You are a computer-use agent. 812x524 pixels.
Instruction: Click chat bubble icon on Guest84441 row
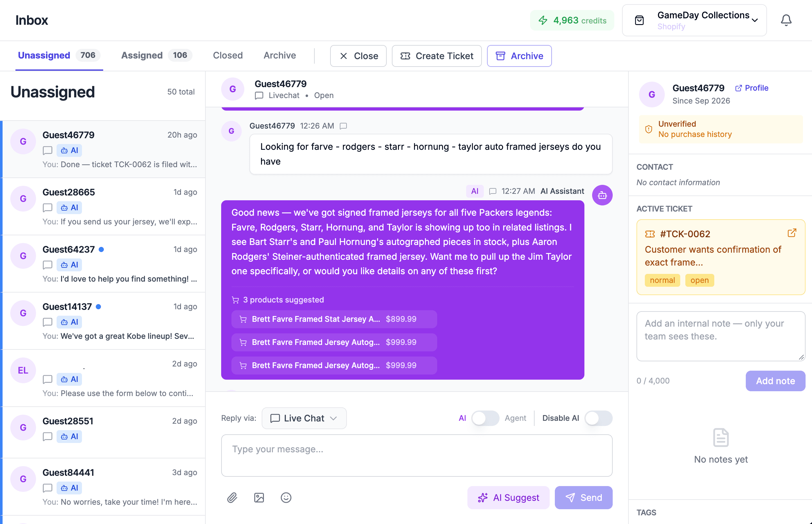[47, 488]
